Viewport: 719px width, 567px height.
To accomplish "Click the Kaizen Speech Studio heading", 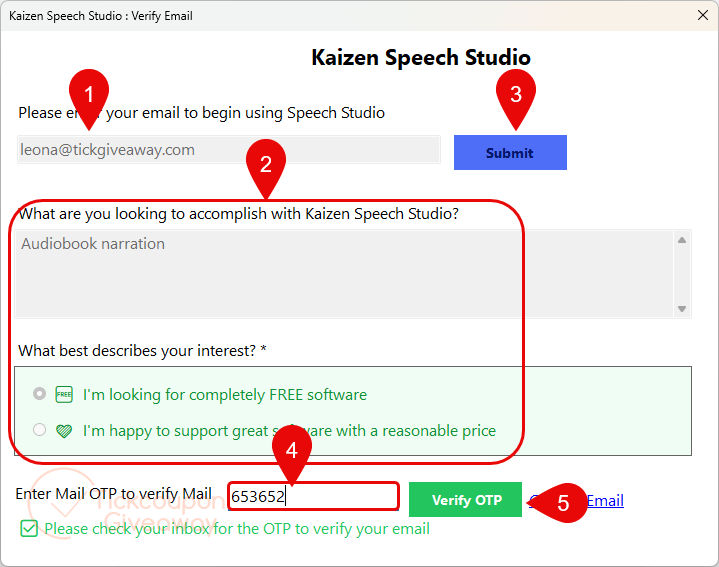I will pos(421,57).
